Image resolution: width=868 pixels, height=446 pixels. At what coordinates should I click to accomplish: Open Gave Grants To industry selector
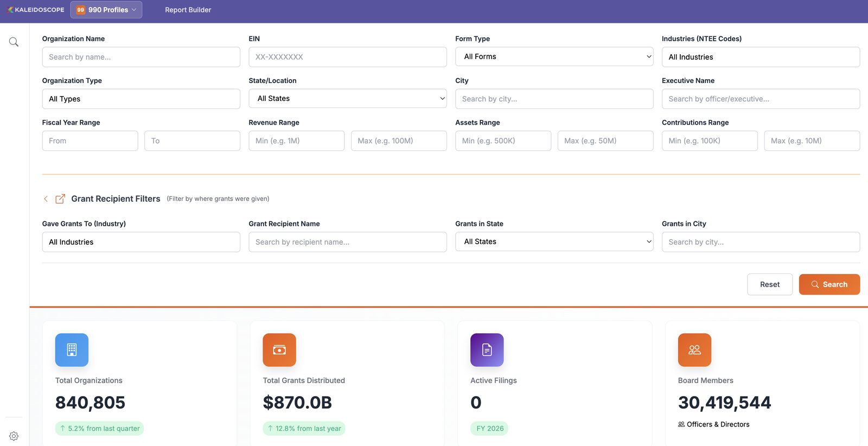pos(141,242)
